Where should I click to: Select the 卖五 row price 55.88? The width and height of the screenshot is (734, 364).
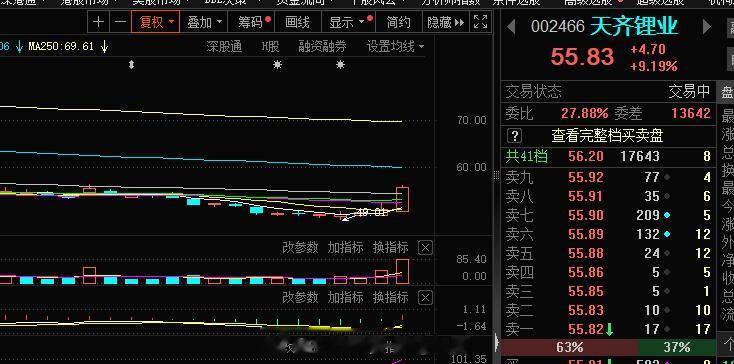[586, 253]
